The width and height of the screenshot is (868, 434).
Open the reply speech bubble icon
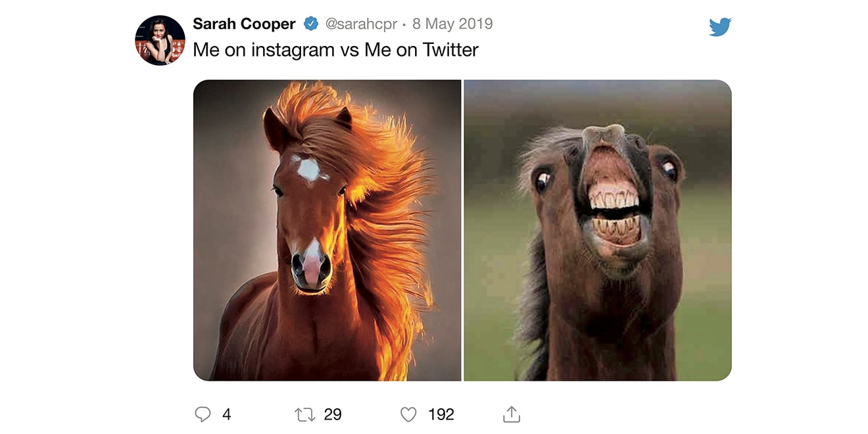pos(203,414)
